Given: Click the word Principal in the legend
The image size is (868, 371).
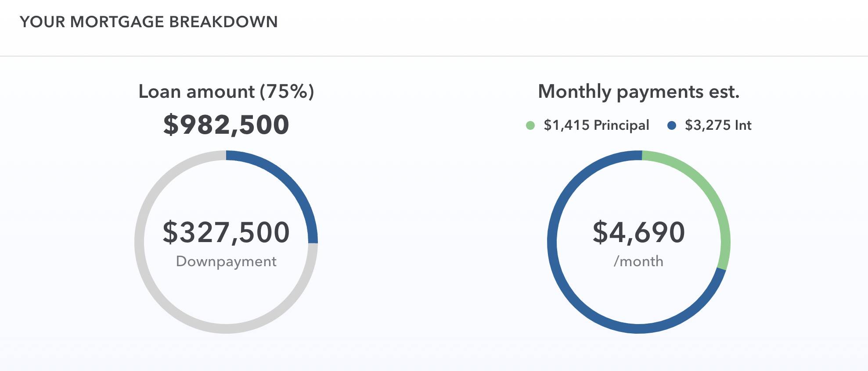Looking at the screenshot, I should pyautogui.click(x=621, y=125).
